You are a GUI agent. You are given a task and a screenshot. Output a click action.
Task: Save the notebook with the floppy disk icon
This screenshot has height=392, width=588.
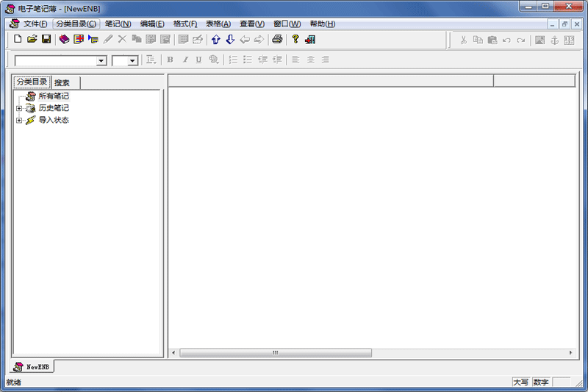coord(46,39)
